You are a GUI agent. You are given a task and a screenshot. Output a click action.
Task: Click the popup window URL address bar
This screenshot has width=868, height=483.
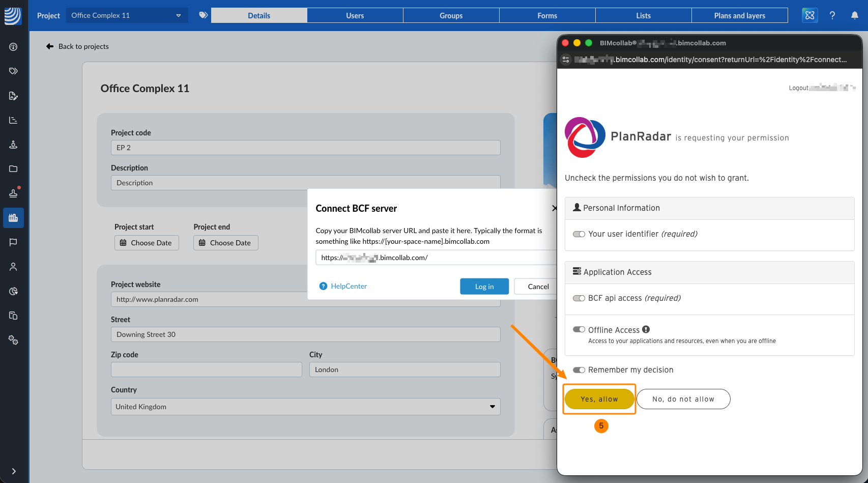711,60
